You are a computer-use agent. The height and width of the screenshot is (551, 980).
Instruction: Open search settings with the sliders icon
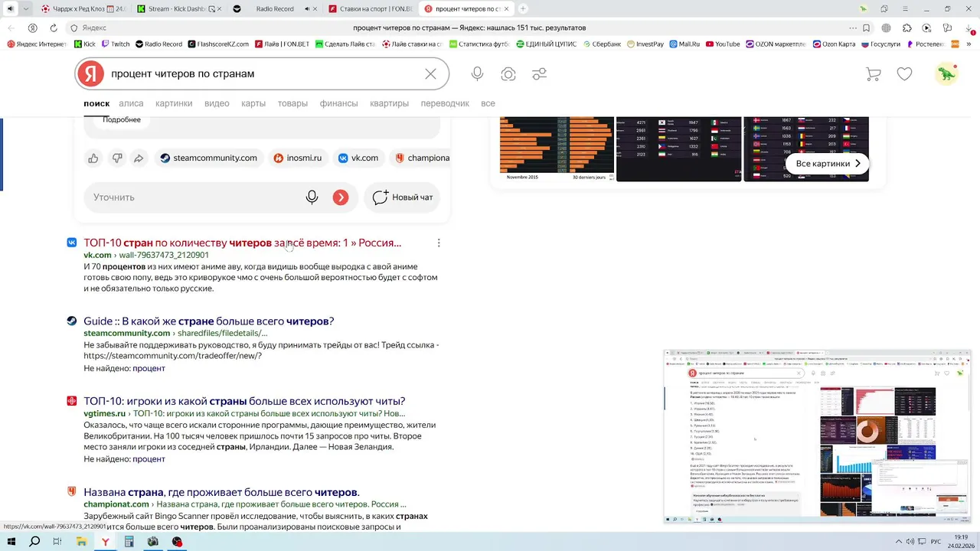[x=540, y=73]
